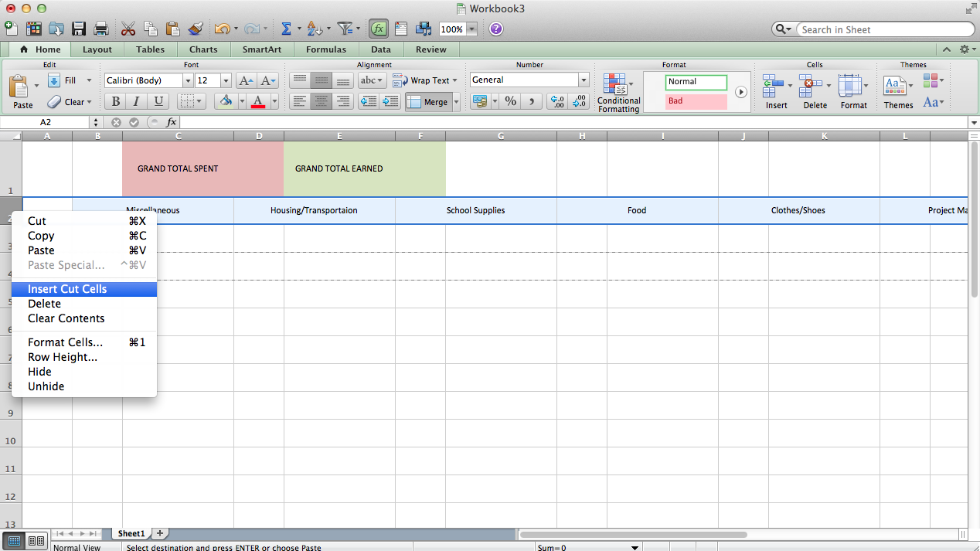The height and width of the screenshot is (551, 980).
Task: Open the font size dropdown
Action: pos(226,80)
